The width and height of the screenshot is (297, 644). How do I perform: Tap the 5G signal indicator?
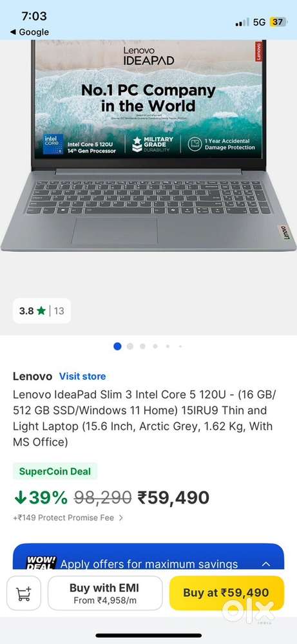tap(259, 22)
